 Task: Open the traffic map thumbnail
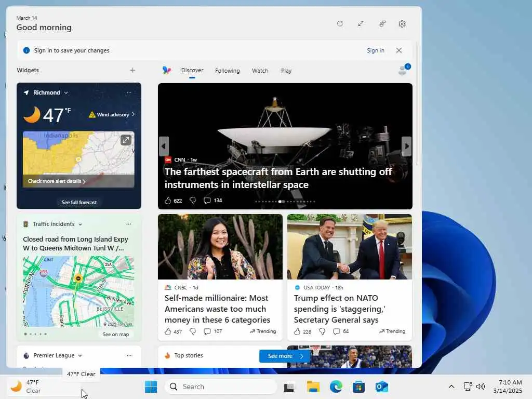point(78,292)
